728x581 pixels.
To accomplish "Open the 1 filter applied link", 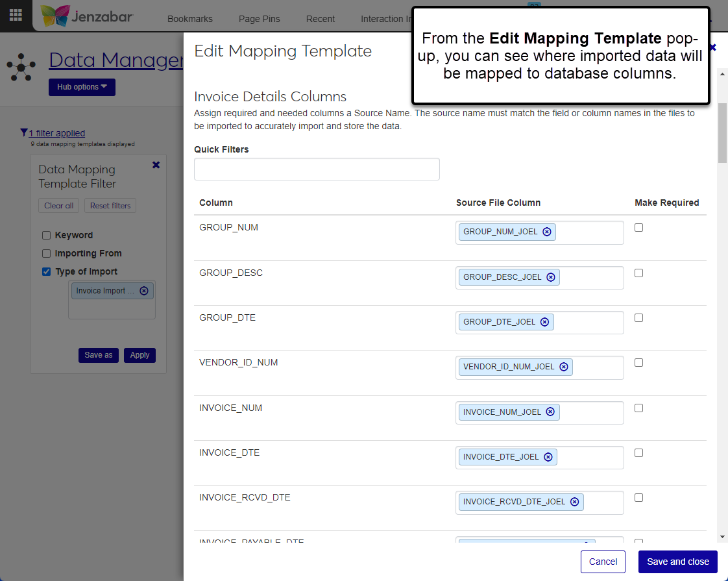I will (x=56, y=133).
